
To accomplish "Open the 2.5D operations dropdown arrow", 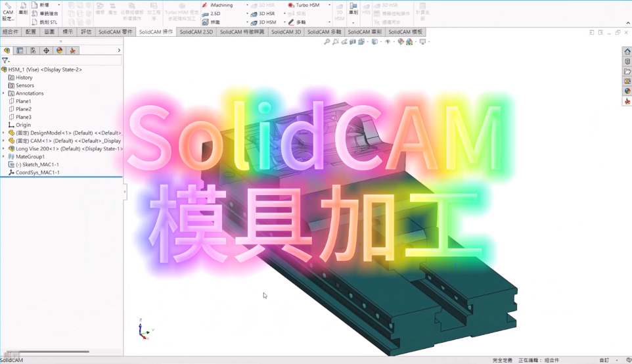I will [x=247, y=14].
